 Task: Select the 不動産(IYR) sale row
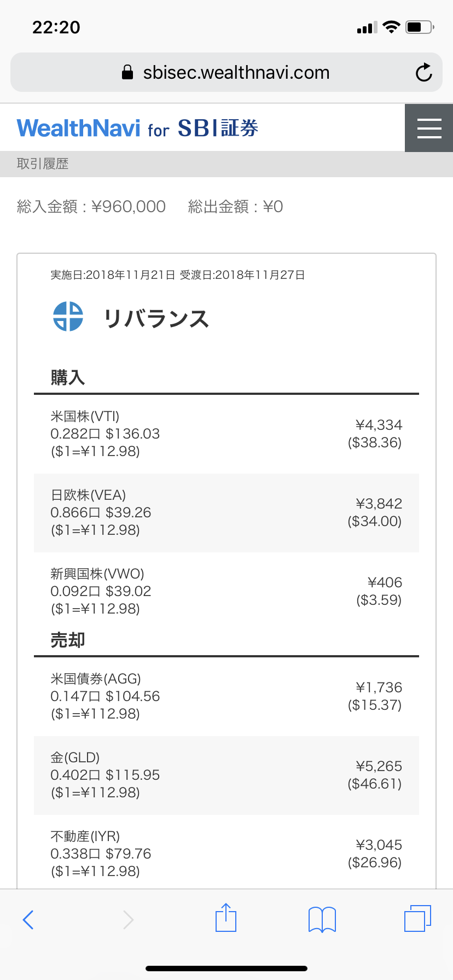(226, 854)
